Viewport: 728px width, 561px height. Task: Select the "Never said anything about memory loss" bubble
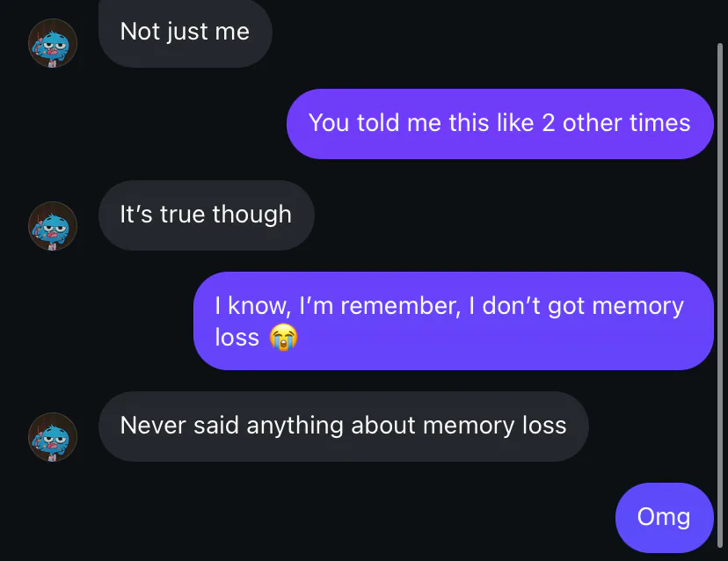(344, 426)
